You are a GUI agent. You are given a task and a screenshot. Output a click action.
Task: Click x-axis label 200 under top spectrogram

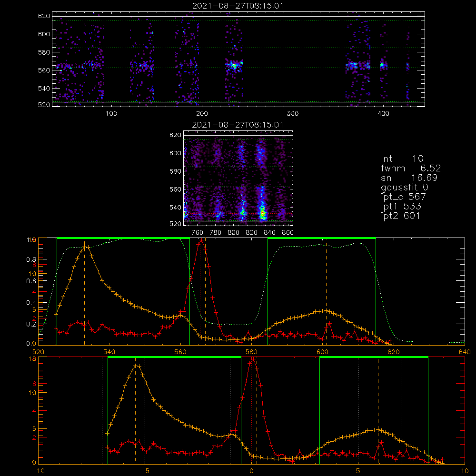[x=202, y=114]
